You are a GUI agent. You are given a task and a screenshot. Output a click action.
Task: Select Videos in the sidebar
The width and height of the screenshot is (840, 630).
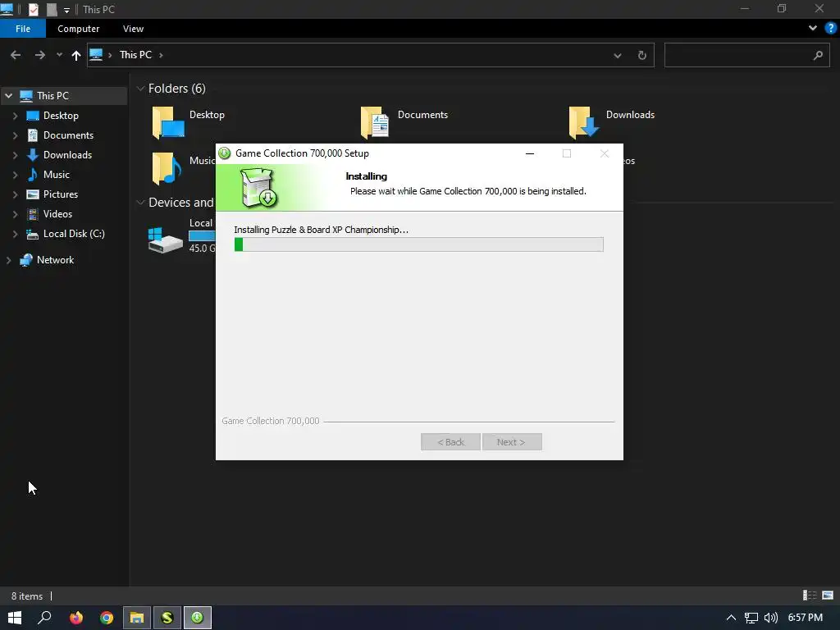tap(57, 214)
